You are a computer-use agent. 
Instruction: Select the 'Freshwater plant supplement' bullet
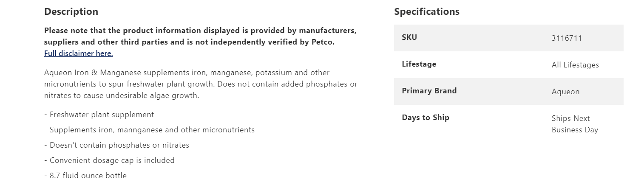coord(102,115)
